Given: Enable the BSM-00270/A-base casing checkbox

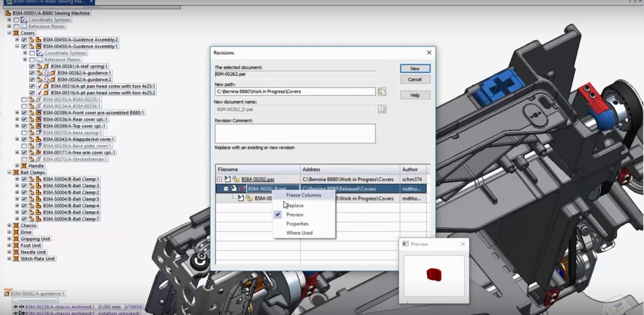Looking at the screenshot, I should pos(24,132).
